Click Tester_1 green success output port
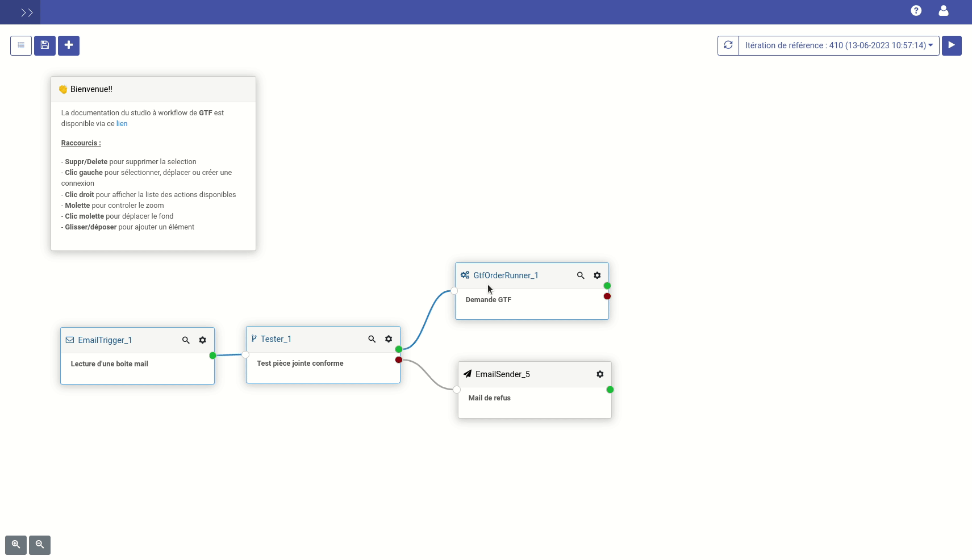The height and width of the screenshot is (560, 972). (399, 349)
